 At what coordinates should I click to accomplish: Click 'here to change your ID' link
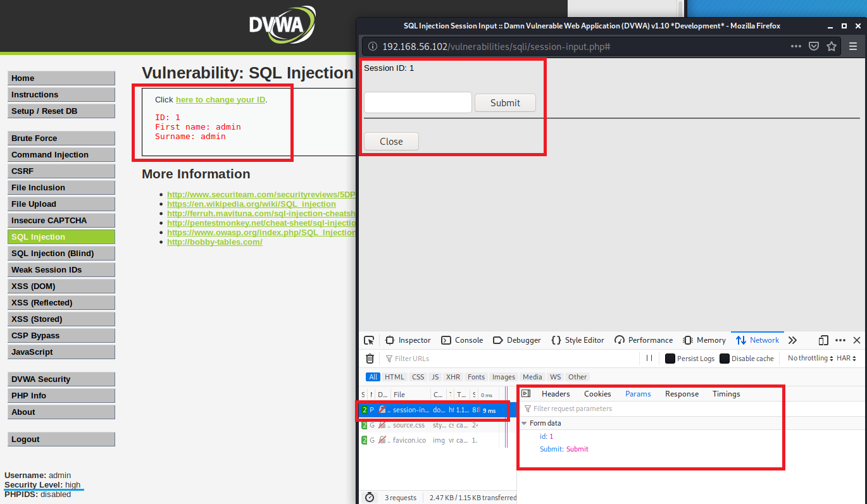[x=220, y=100]
